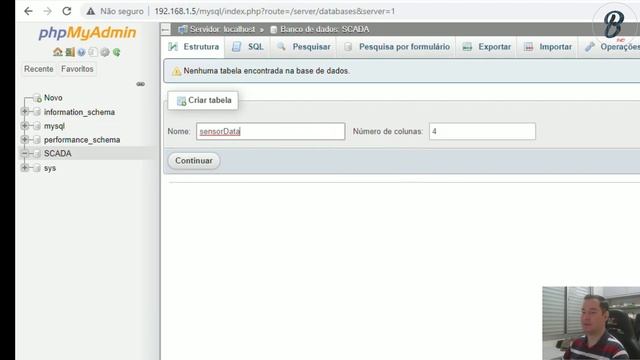Viewport: 640px width, 360px height.
Task: Expand the performance_schema database node
Action: click(24, 140)
